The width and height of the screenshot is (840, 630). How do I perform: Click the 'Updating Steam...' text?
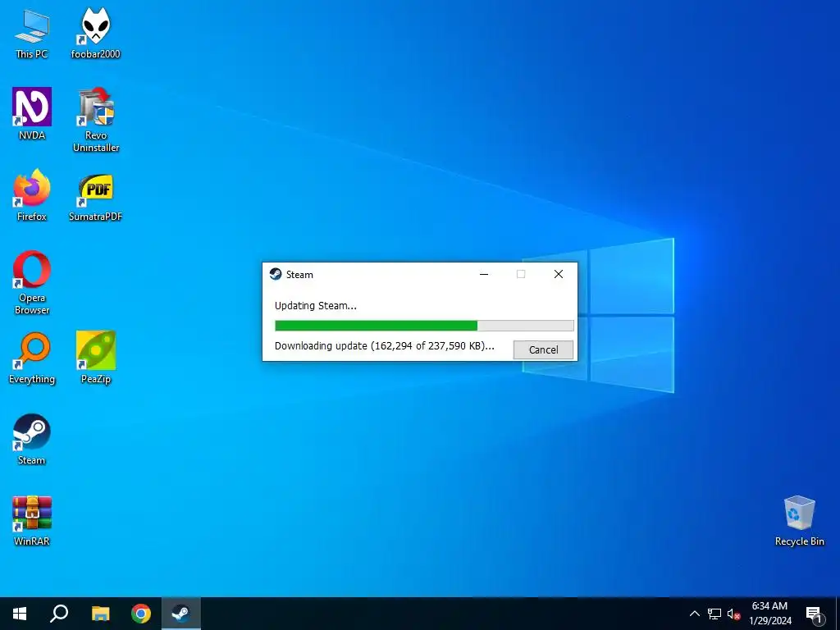tap(316, 306)
